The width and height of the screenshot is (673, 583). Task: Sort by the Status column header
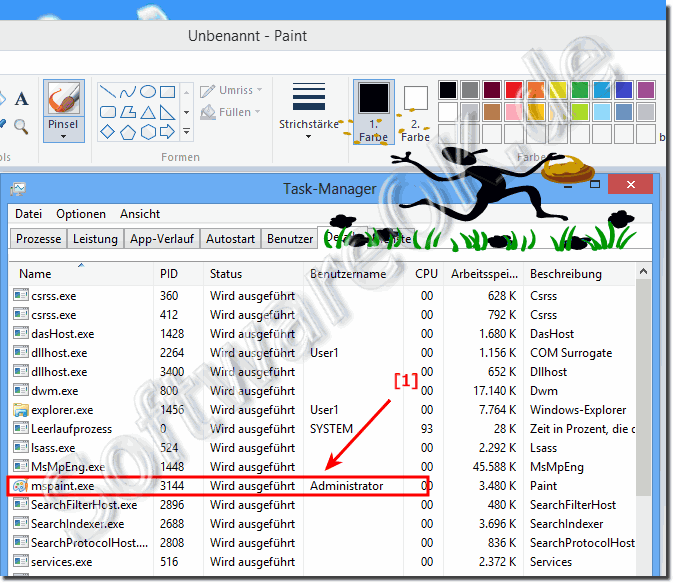click(x=253, y=274)
